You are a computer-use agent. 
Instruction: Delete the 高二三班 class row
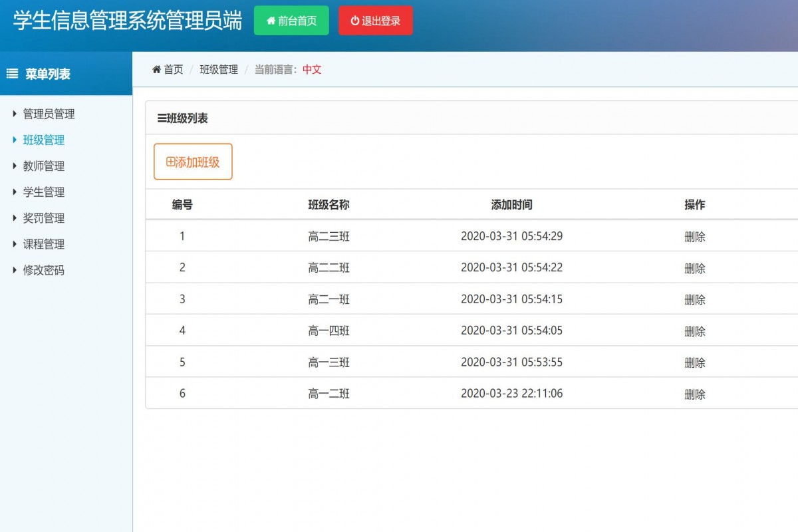[695, 236]
